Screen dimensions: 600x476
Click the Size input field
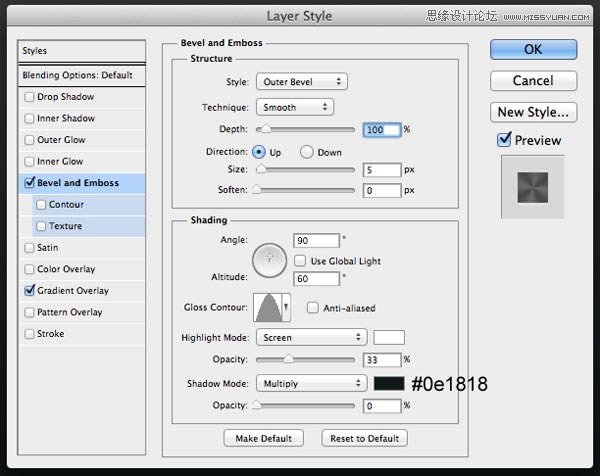(x=383, y=170)
